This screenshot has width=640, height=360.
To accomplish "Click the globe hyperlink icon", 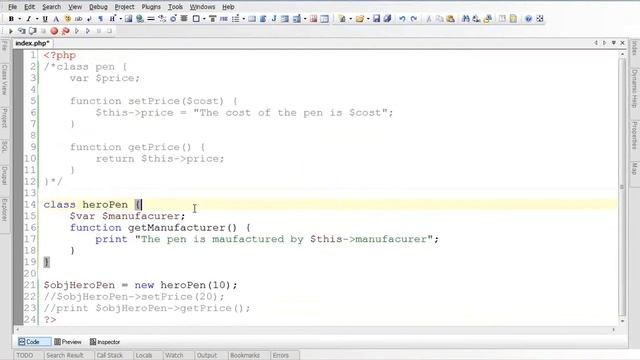I will (x=140, y=19).
